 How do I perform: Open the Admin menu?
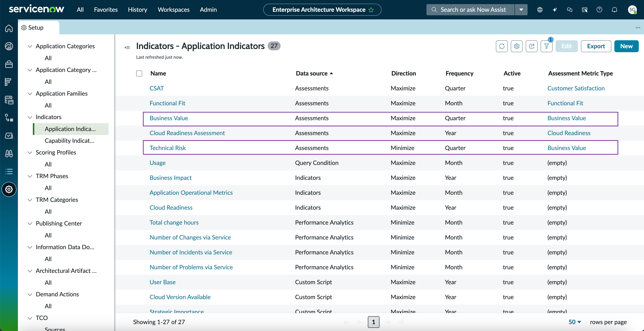click(208, 10)
